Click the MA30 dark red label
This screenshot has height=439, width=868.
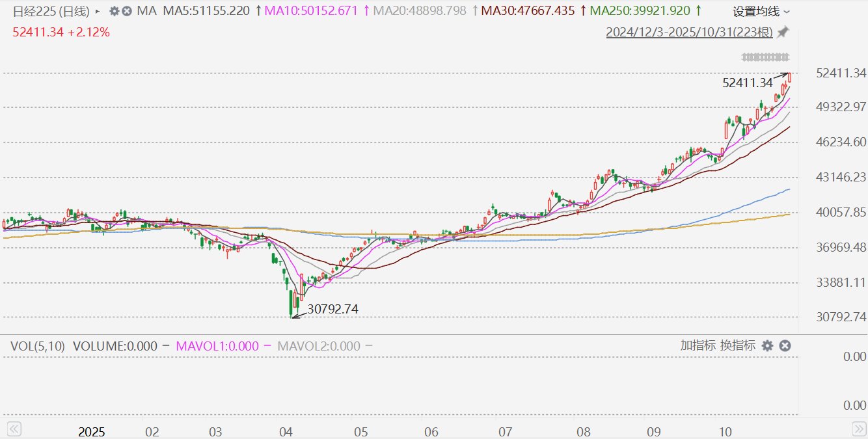[x=531, y=11]
